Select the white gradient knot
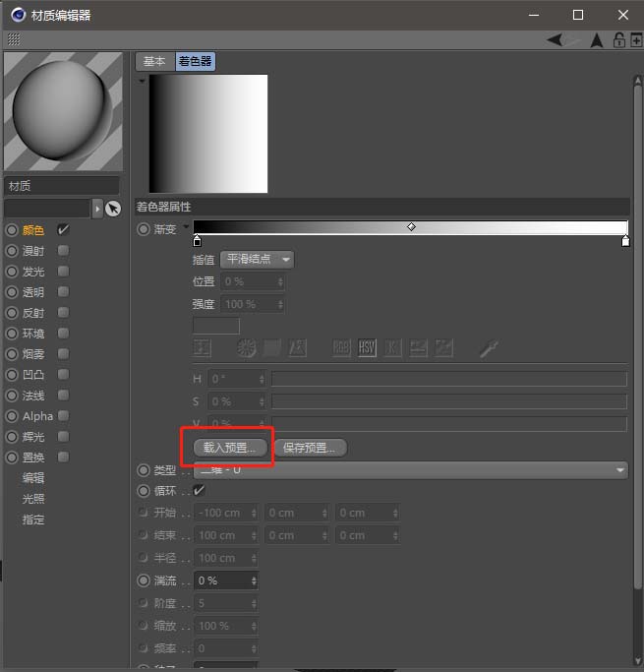The image size is (644, 672). (625, 241)
